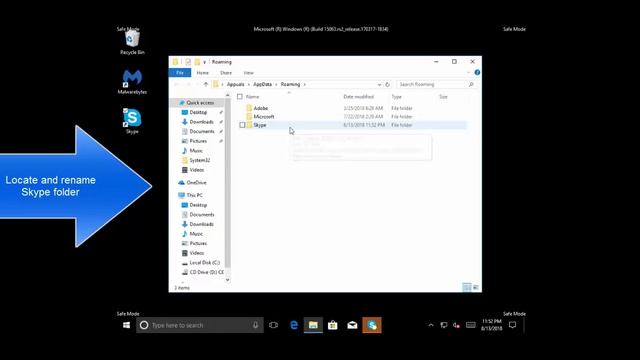Sort by the Name column header
The width and height of the screenshot is (640, 360).
[252, 97]
